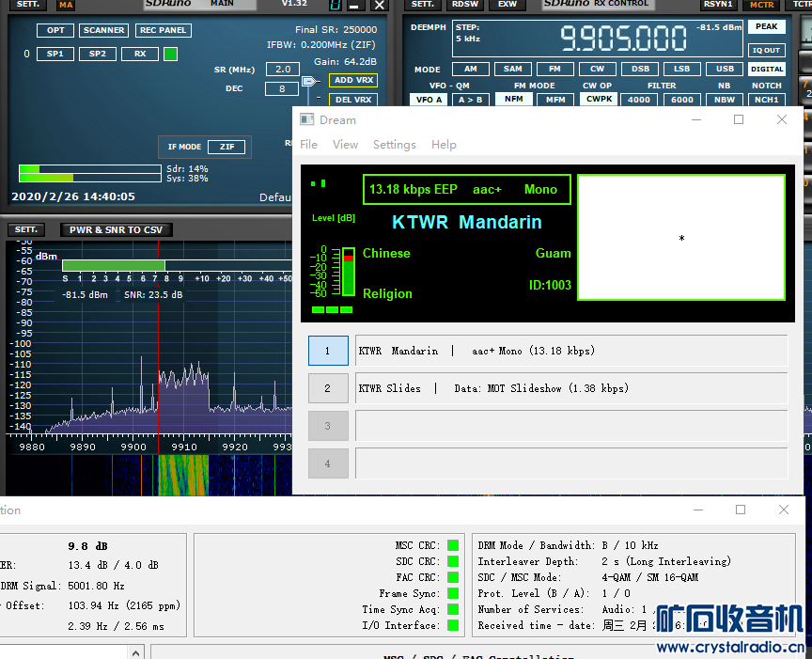Select service 2 KTWR Slides
The width and height of the screenshot is (812, 659).
[328, 388]
